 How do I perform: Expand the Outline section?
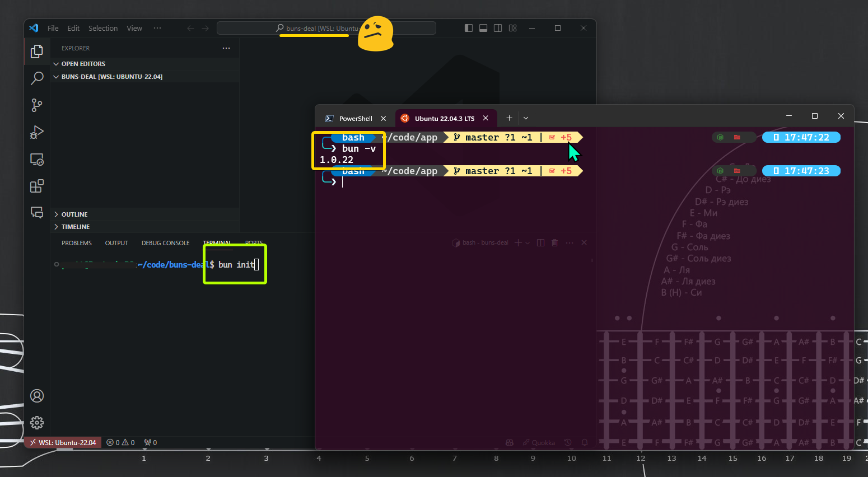[74, 214]
